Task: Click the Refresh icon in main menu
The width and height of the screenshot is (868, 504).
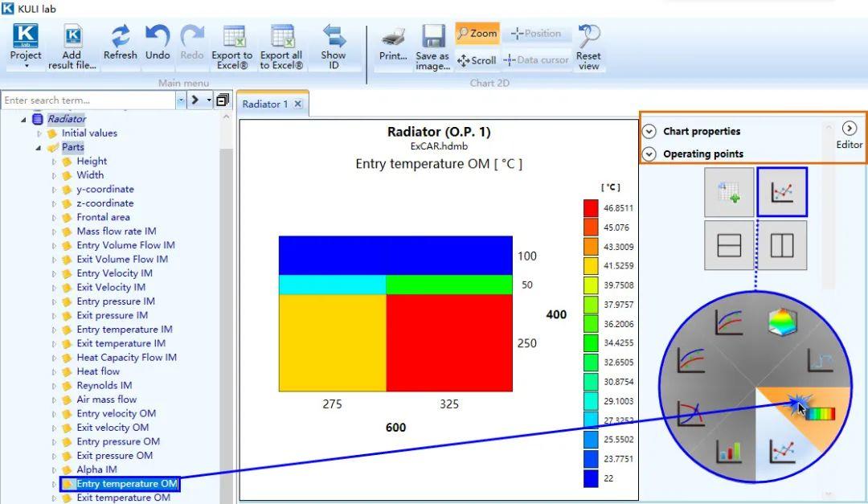Action: tap(120, 36)
